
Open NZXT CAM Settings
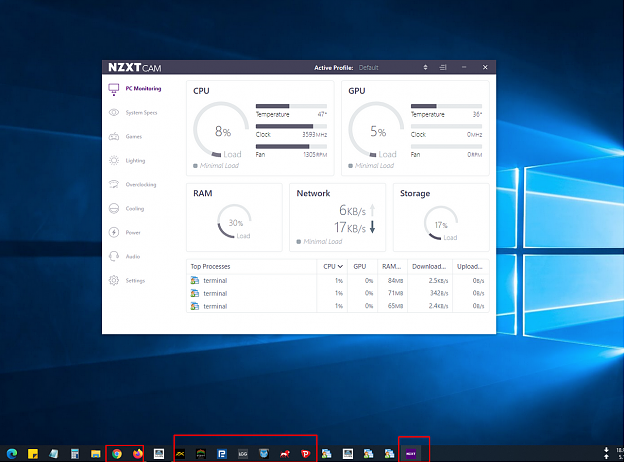point(127,281)
